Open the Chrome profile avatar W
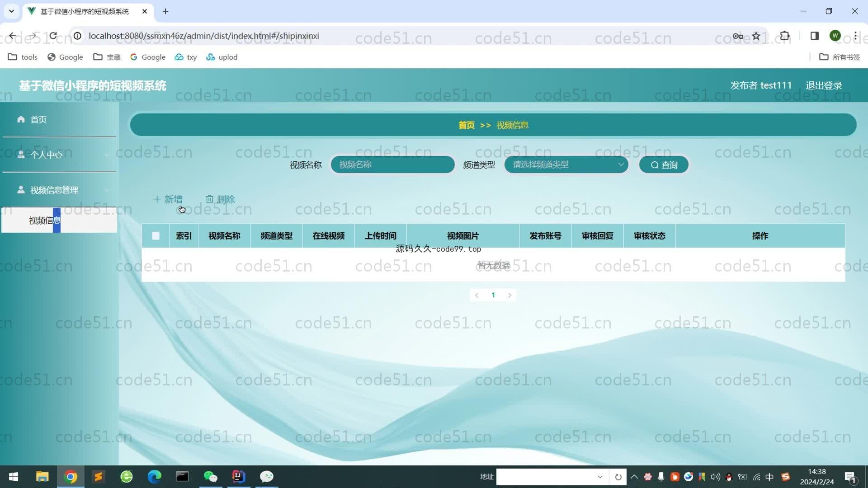 [835, 36]
